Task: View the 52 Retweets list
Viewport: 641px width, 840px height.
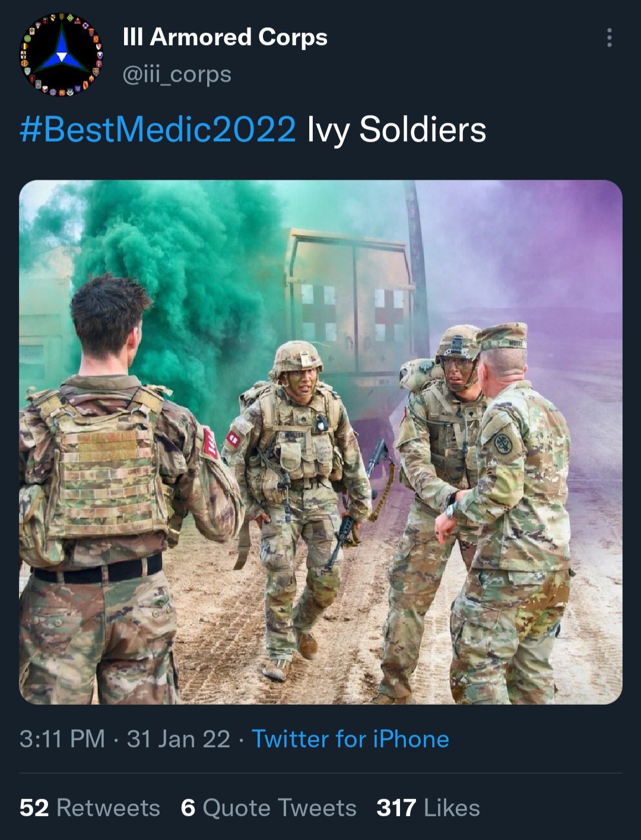Action: [90, 808]
